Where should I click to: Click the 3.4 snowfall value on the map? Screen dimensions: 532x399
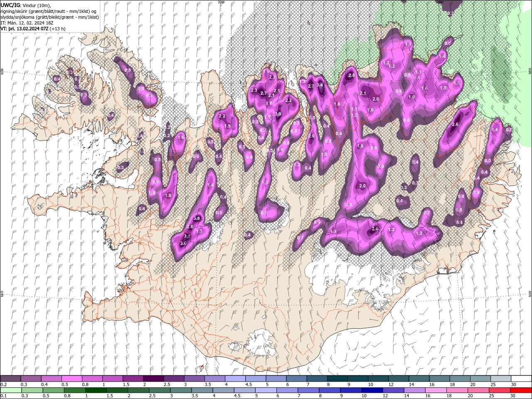[320, 85]
